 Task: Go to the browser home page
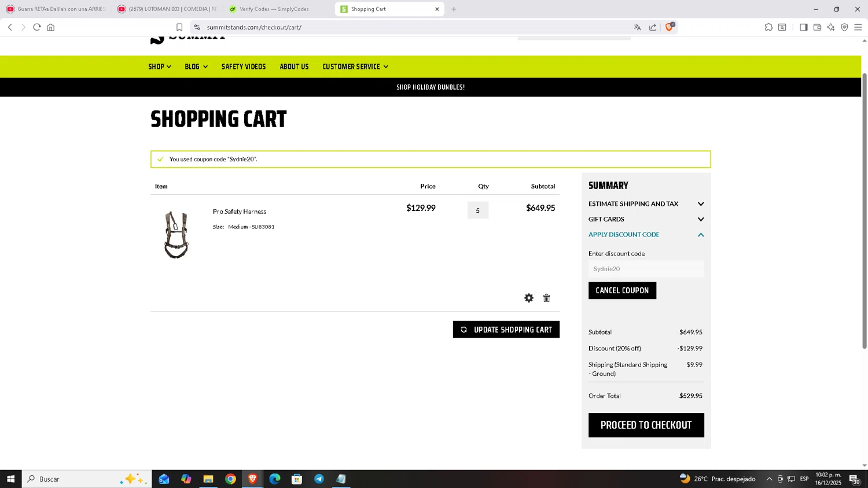pyautogui.click(x=51, y=27)
